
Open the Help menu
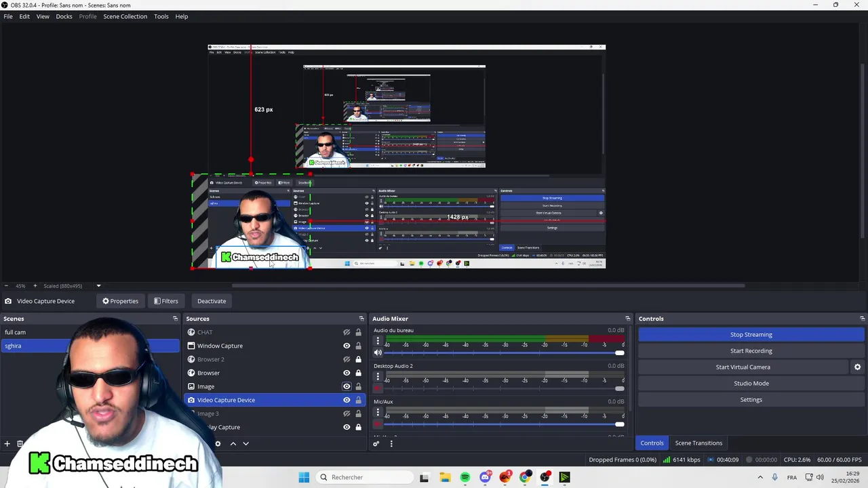(182, 16)
